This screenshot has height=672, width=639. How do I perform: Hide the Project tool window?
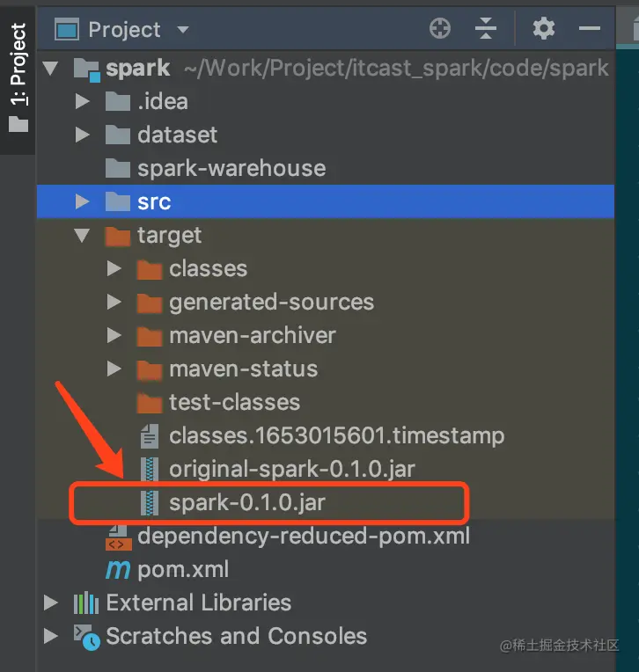[589, 29]
